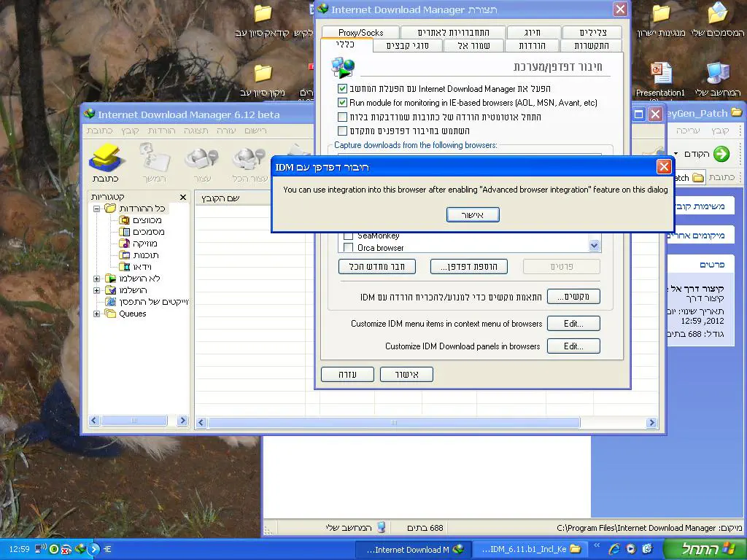The width and height of the screenshot is (747, 560).
Task: Select the Music (מוזיקה) category icon
Action: (x=125, y=244)
